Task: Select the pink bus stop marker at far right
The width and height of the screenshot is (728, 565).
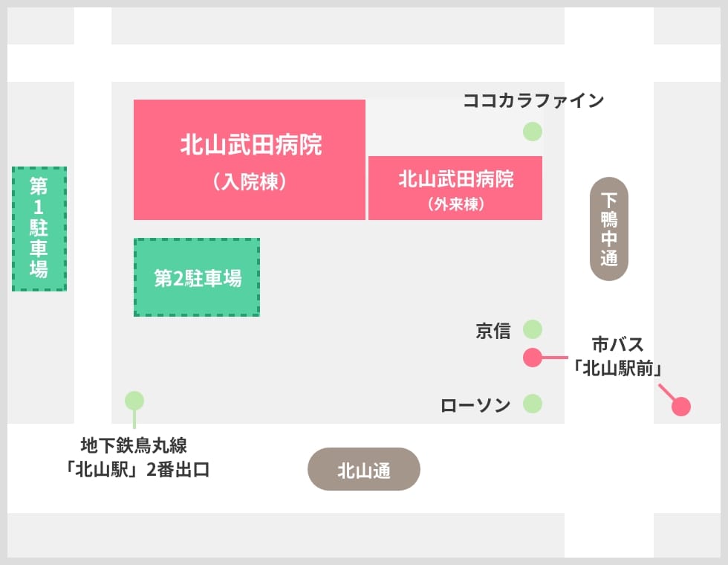Action: pyautogui.click(x=681, y=407)
